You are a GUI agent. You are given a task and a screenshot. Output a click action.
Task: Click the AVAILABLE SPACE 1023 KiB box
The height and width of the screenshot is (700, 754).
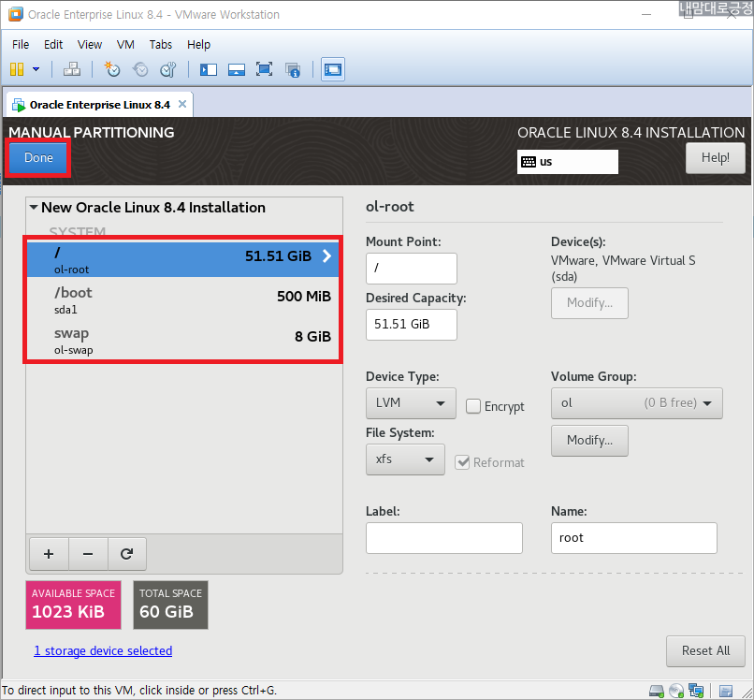[x=74, y=605]
